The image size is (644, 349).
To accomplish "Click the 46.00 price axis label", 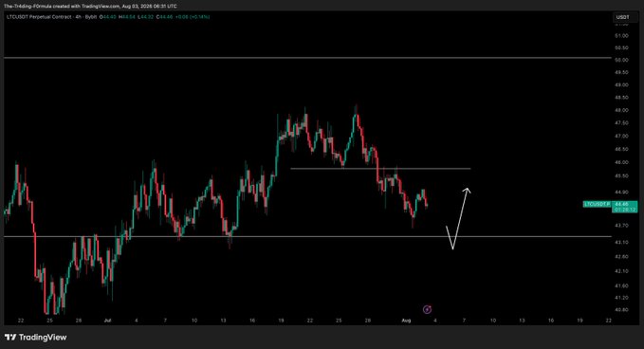I will point(621,162).
